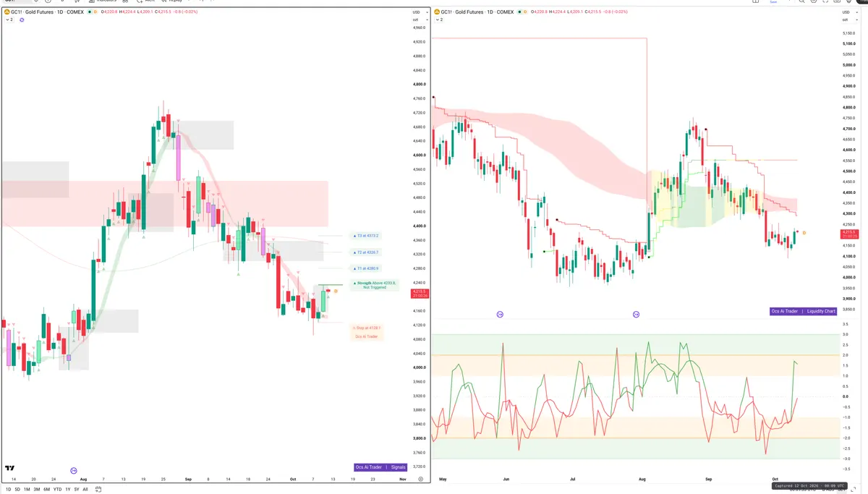Click the red current price tag on right chart
The height and width of the screenshot is (494, 868).
[849, 234]
